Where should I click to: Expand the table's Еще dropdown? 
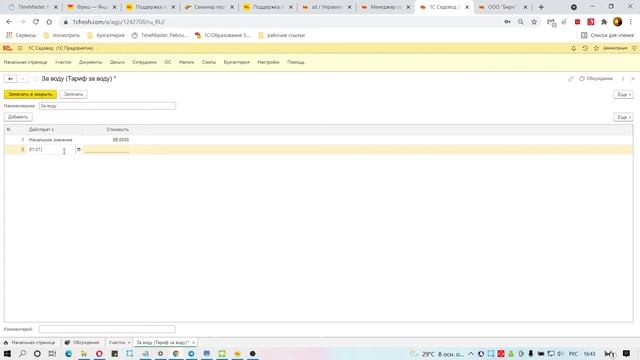(x=623, y=117)
